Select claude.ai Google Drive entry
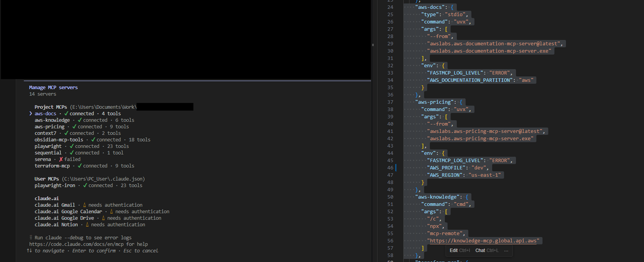Viewport: 644px width, 262px height. [98, 218]
